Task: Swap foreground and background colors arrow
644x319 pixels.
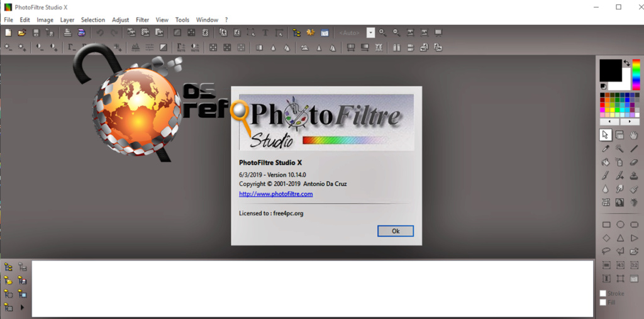Action: (x=627, y=63)
